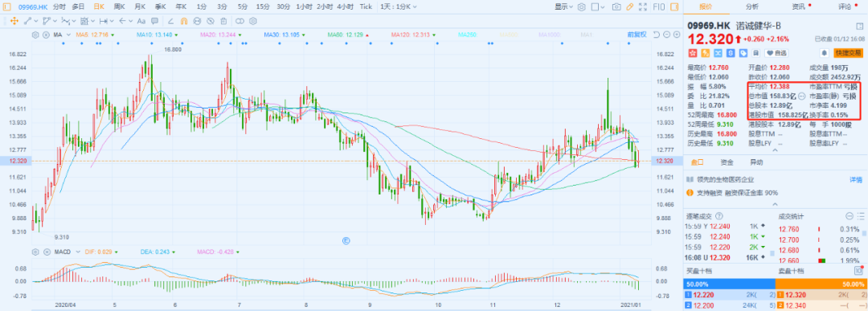The image size is (868, 311).
Task: Expand trend line tool options arrow
Action: click(36, 21)
